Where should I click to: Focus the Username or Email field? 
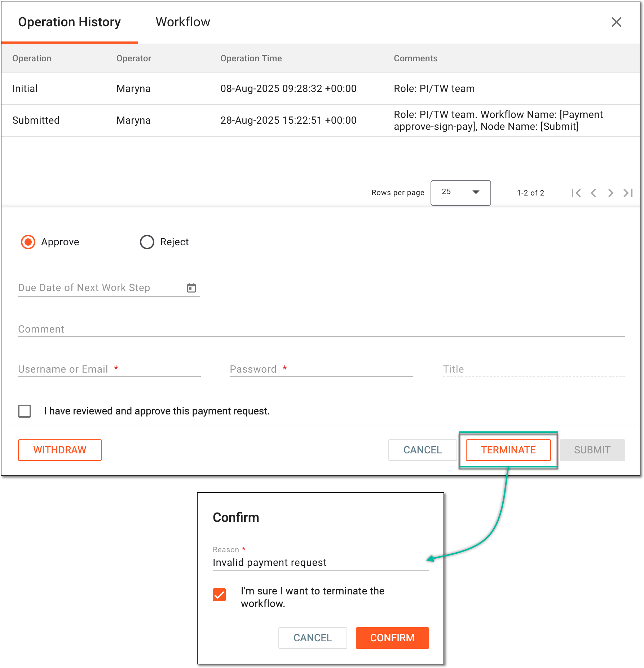coord(109,369)
